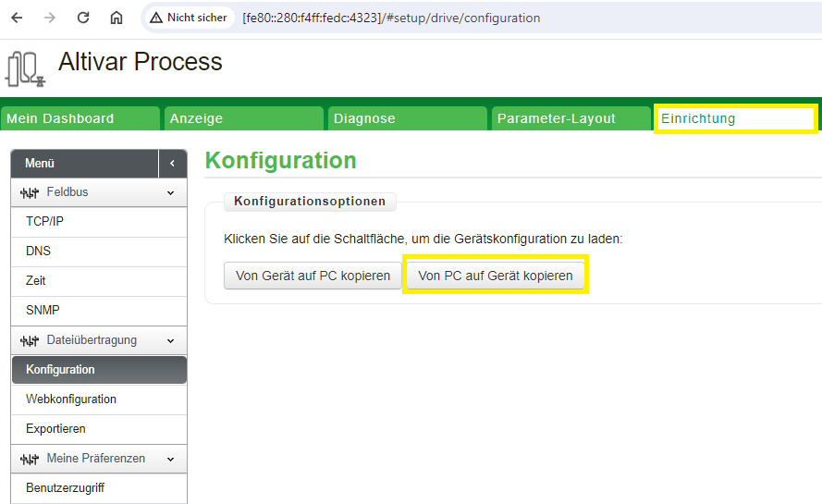This screenshot has height=504, width=822.
Task: Go back using browser back arrow
Action: [x=17, y=18]
